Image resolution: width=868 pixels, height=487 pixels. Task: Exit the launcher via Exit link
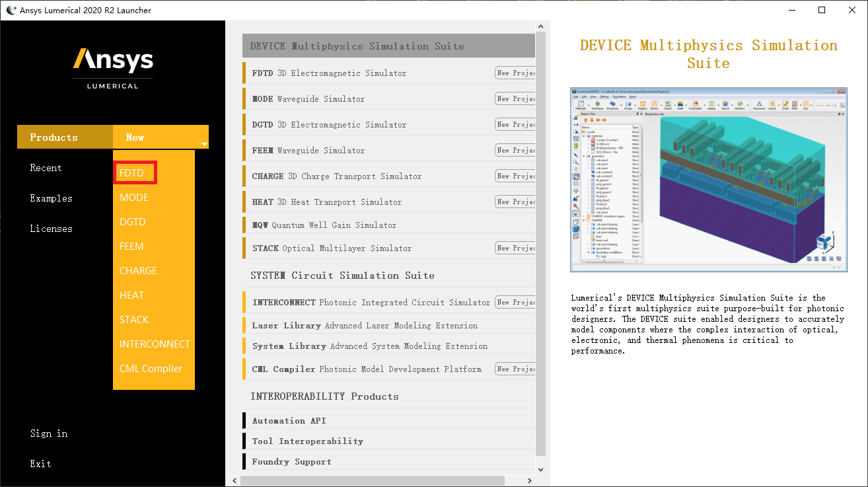click(x=40, y=464)
